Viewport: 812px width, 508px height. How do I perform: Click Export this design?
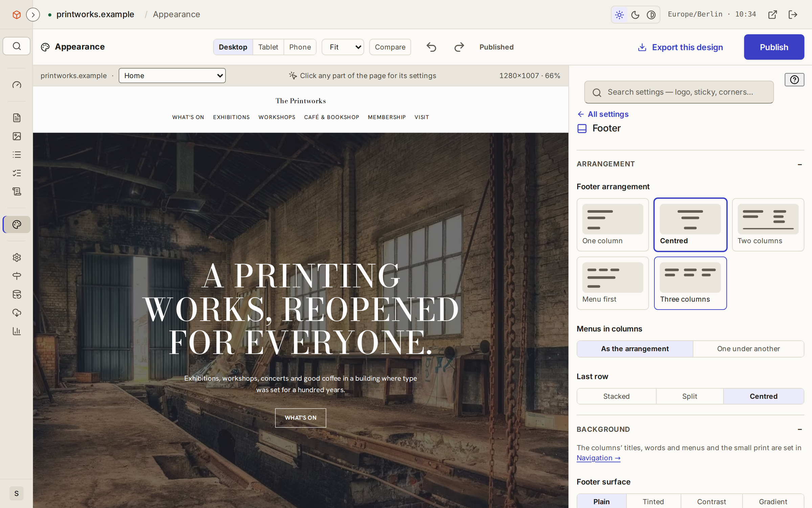click(x=680, y=47)
